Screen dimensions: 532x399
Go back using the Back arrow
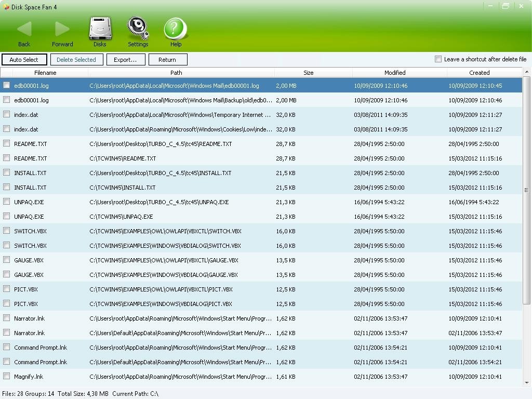pos(24,29)
